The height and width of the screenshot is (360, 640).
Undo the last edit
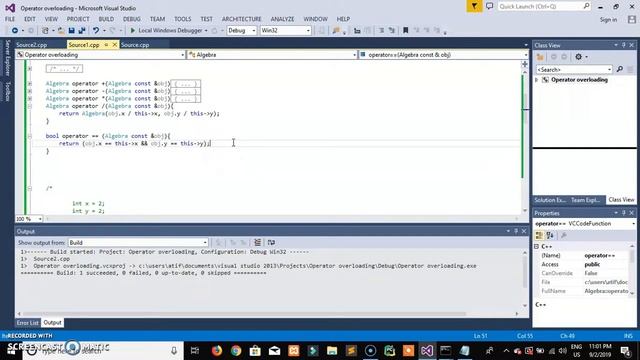[x=96, y=30]
